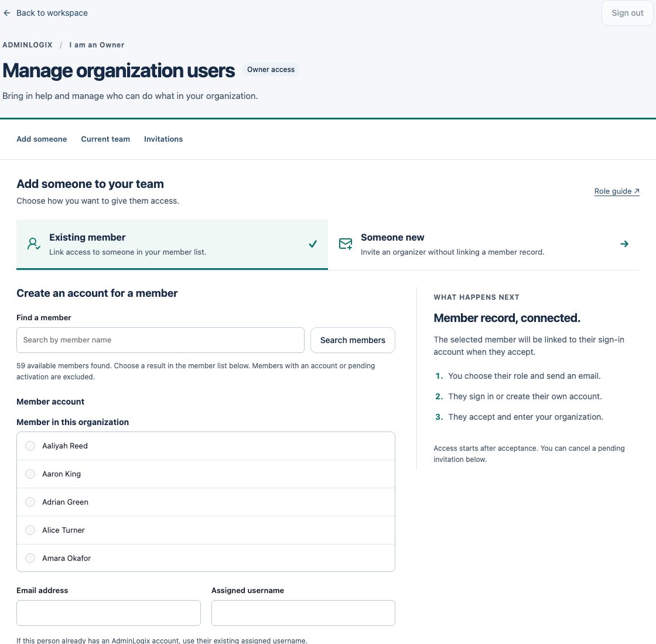This screenshot has height=644, width=656.
Task: Choose Adrian Green radio option
Action: (x=30, y=502)
